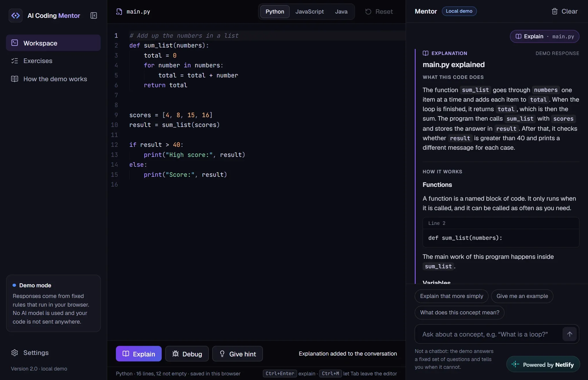
Task: Click the lightbulb icon on Give hint
Action: point(222,354)
